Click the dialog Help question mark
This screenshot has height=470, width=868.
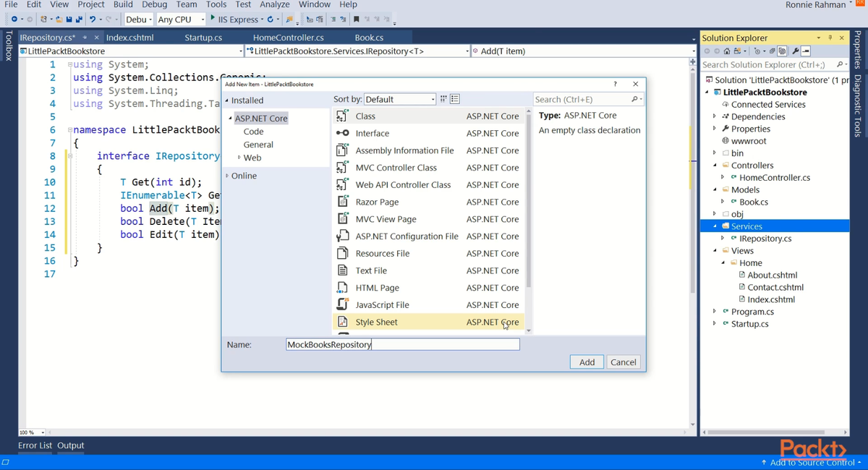coord(615,84)
